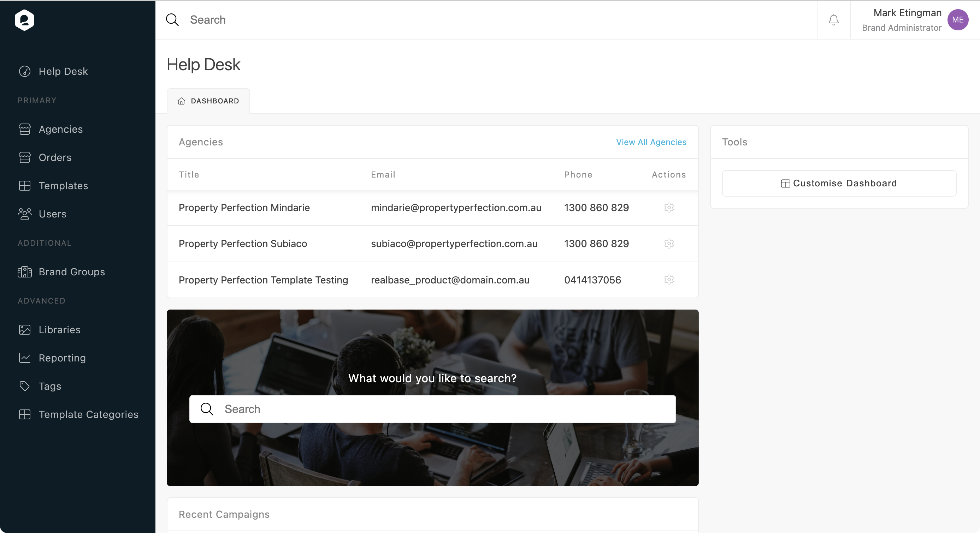Open settings gear for Property Perfection Subiaco

click(x=669, y=243)
